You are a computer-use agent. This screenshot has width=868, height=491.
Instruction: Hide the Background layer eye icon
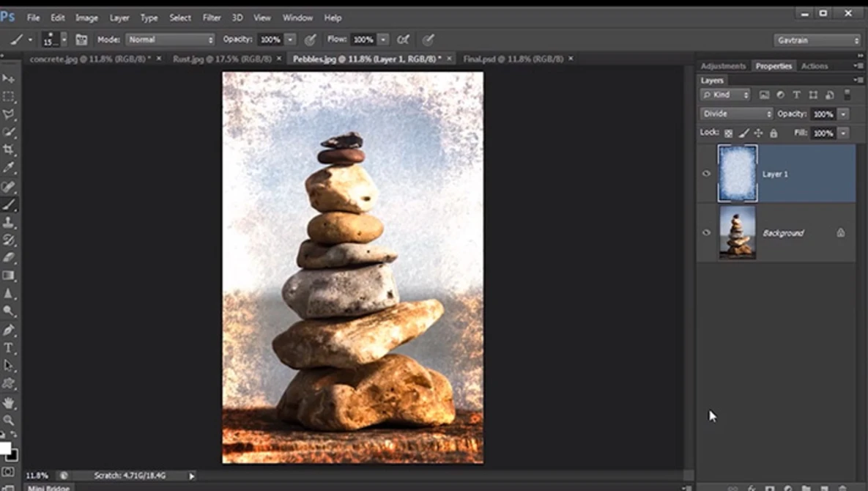pyautogui.click(x=706, y=233)
